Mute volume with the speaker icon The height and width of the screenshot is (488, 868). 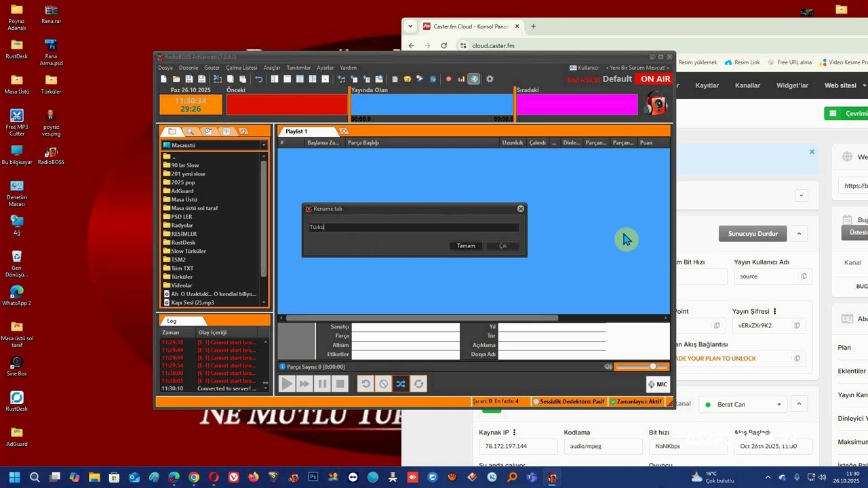608,367
